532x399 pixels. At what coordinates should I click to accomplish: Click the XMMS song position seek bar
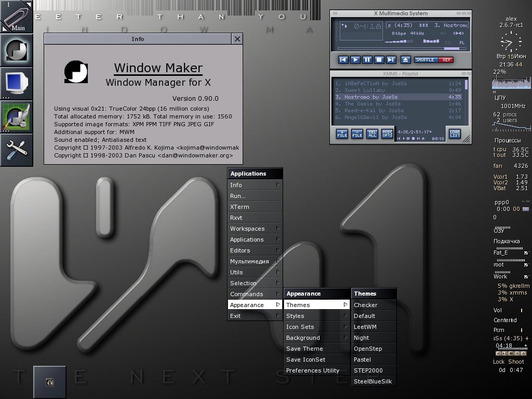click(402, 48)
